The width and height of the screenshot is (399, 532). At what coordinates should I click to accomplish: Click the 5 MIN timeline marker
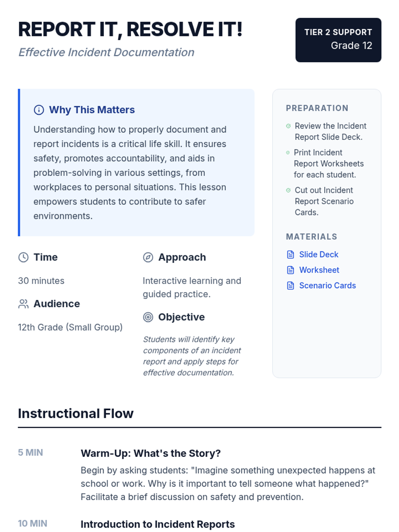tap(31, 453)
